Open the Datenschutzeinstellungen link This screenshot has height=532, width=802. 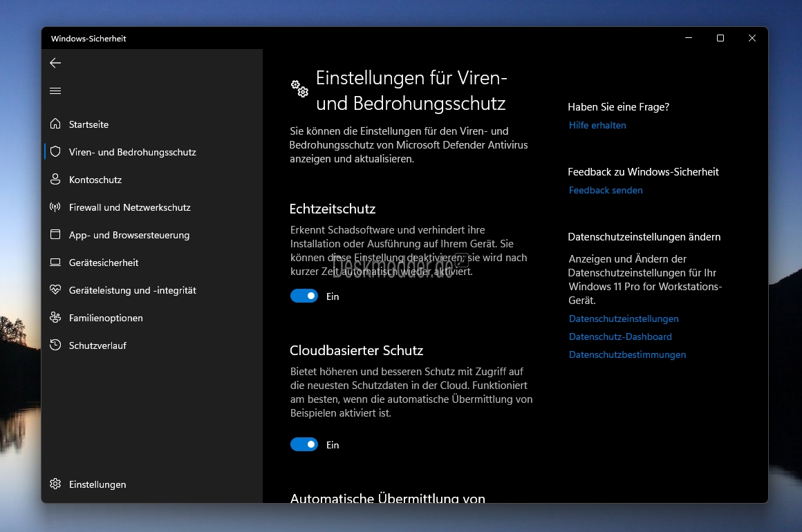(x=624, y=319)
